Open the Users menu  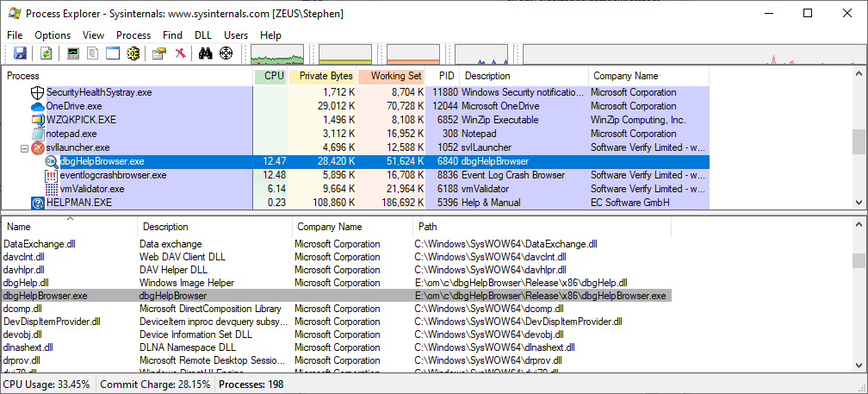tap(236, 34)
